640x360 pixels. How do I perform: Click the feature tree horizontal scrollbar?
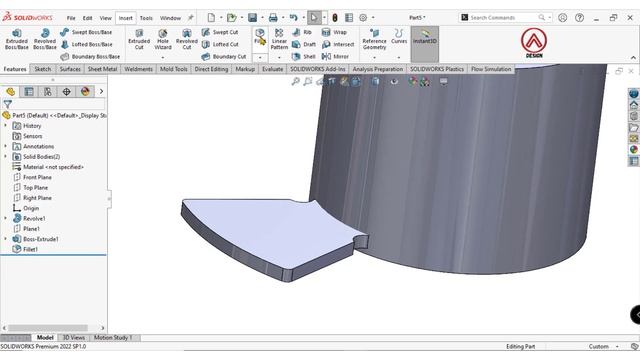click(47, 328)
